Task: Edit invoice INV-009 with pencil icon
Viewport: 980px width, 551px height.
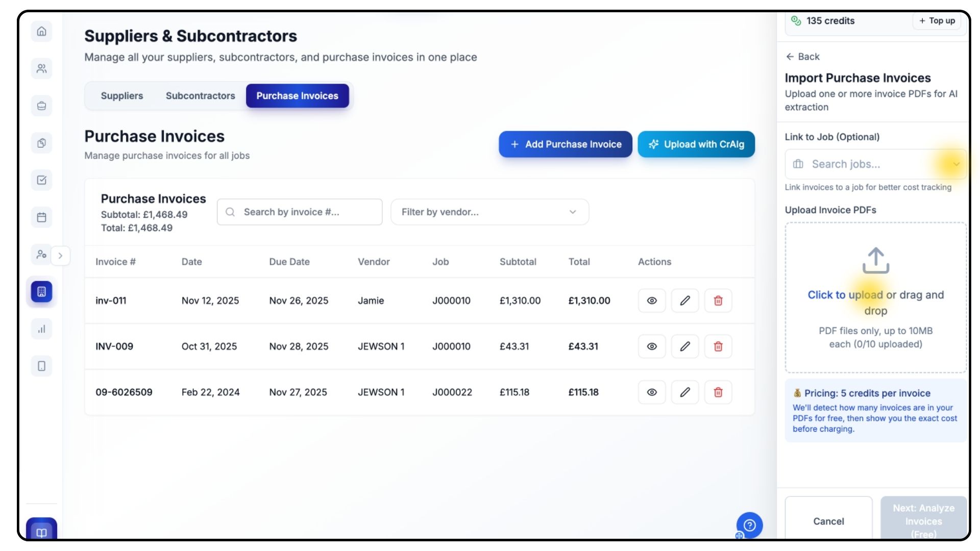Action: [x=684, y=346]
